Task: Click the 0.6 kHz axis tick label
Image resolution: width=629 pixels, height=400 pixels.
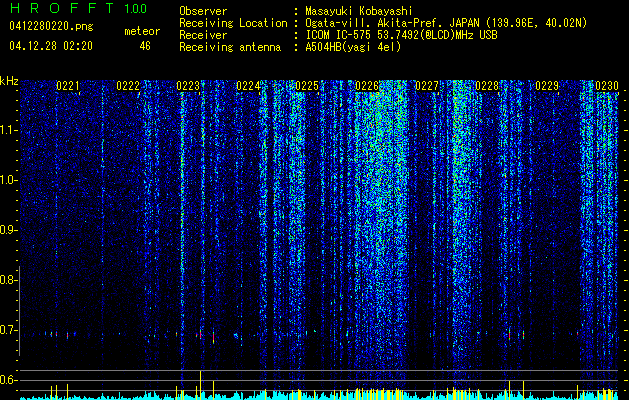Action: pyautogui.click(x=8, y=380)
